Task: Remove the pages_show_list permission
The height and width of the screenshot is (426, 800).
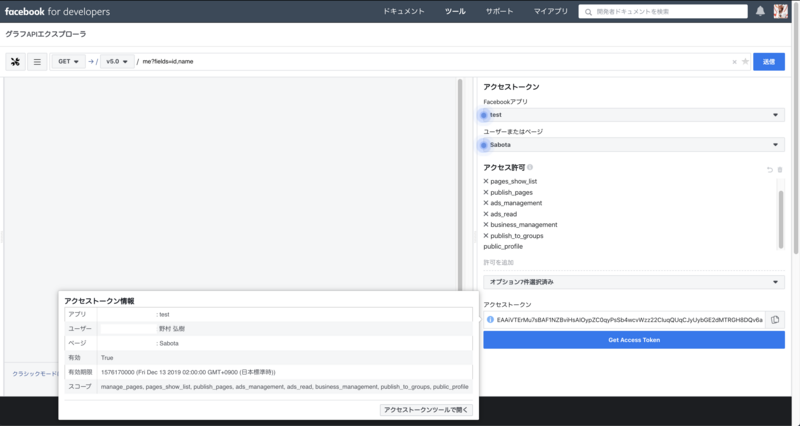Action: [x=486, y=181]
